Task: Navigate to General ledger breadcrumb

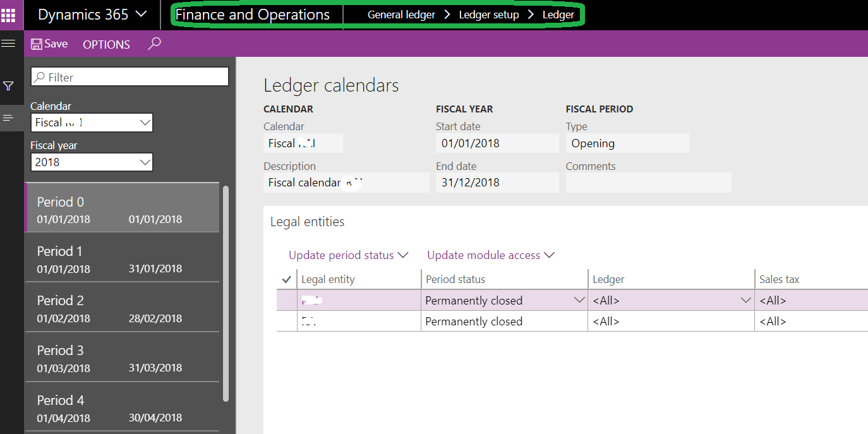Action: (401, 15)
